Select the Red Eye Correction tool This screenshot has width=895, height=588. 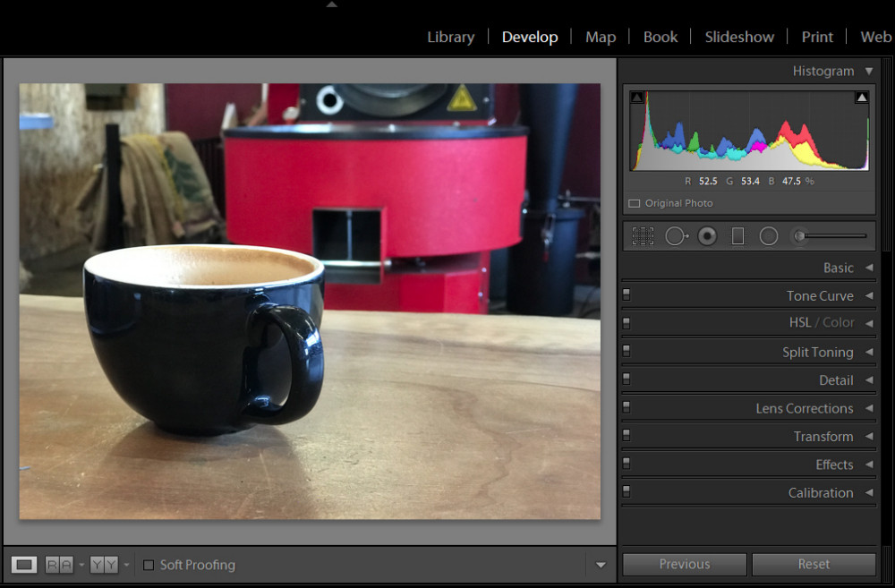click(707, 235)
